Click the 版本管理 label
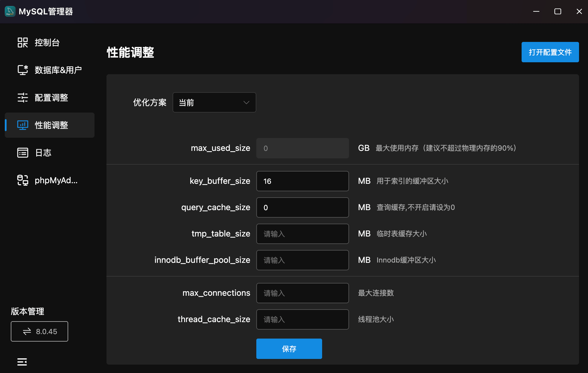This screenshot has height=373, width=588. pos(28,311)
